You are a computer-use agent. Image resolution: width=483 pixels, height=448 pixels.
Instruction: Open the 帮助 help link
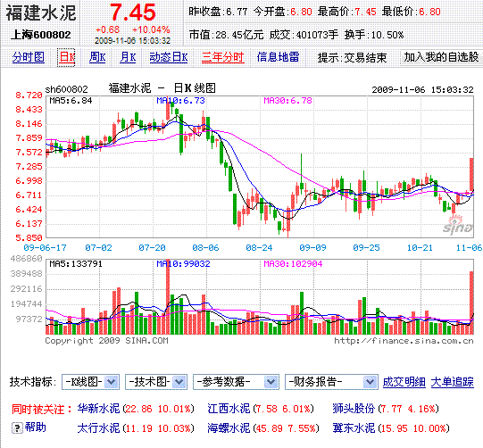36,427
